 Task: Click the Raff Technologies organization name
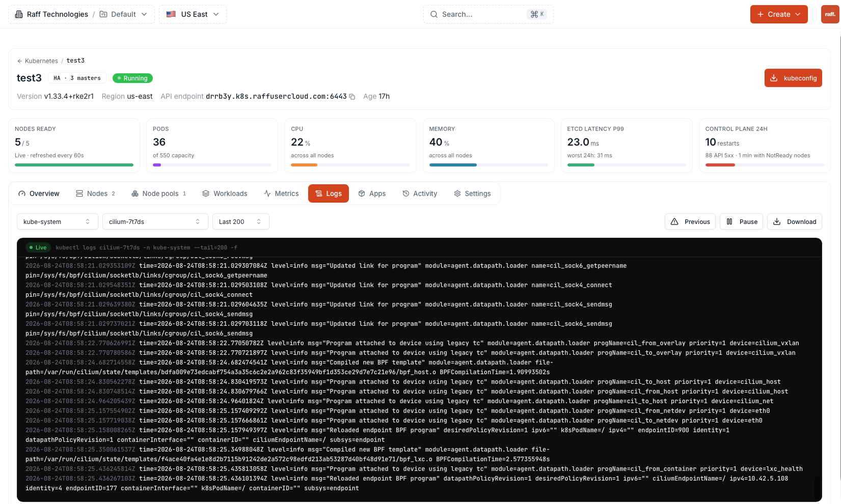tap(58, 14)
